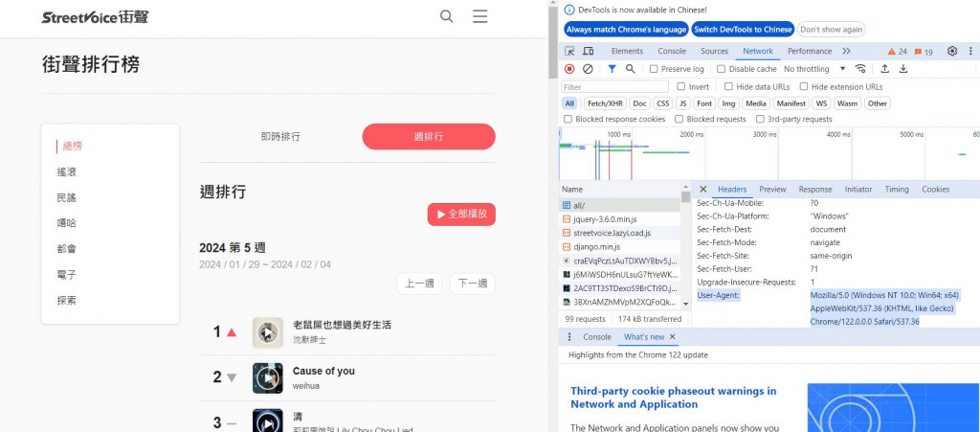Click the file icon of all/ request
Viewport: 980px width, 432px height.
pos(567,205)
